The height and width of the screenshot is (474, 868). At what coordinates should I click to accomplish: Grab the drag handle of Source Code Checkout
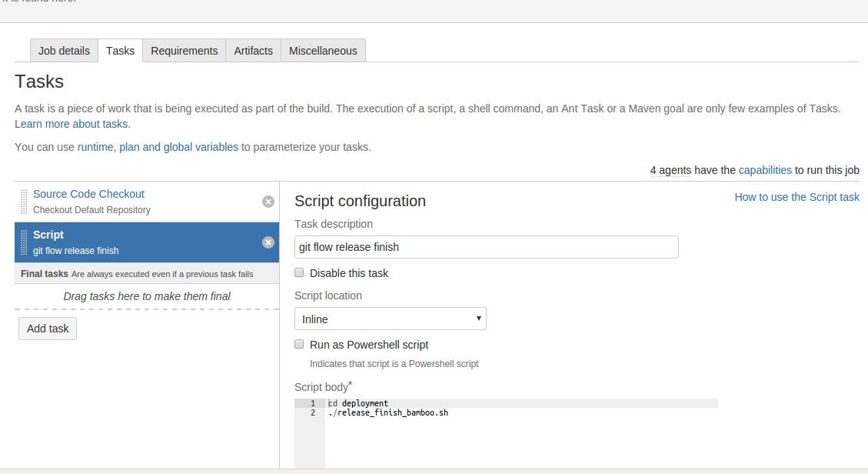pos(24,202)
